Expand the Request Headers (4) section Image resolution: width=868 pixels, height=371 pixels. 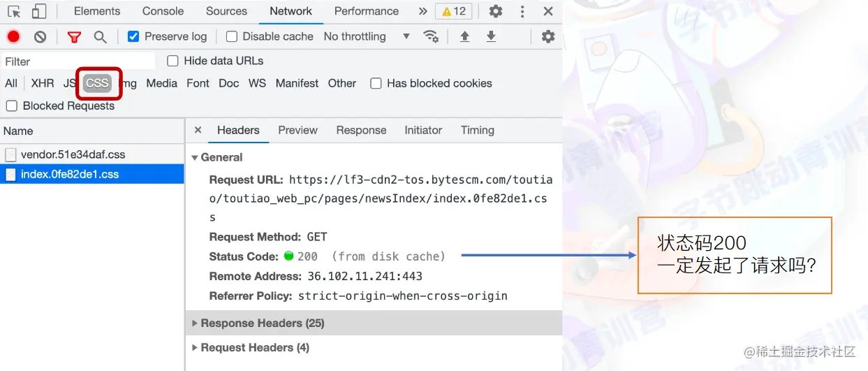tap(254, 347)
